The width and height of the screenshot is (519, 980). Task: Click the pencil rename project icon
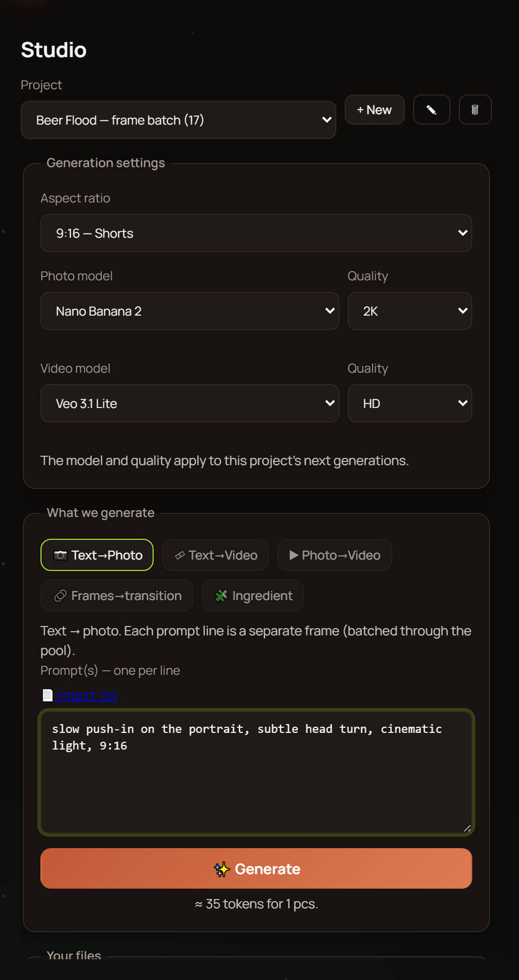431,110
